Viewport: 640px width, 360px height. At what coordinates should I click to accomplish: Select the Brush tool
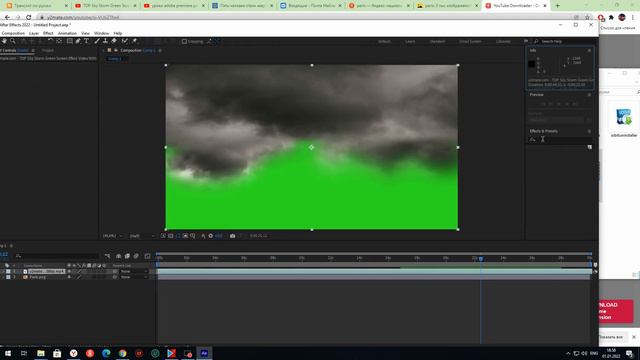[x=97, y=41]
